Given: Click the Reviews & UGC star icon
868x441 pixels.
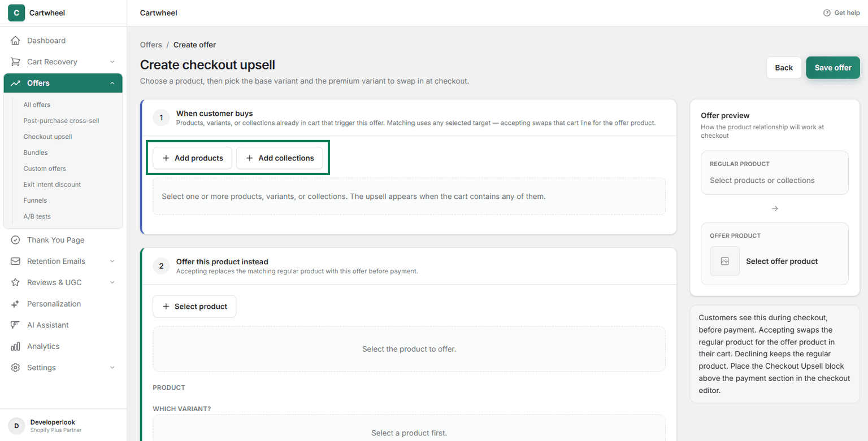Looking at the screenshot, I should [x=16, y=282].
